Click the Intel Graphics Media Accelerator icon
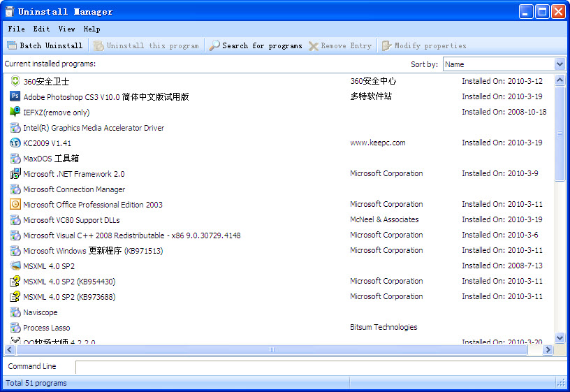The image size is (570, 392). (15, 127)
